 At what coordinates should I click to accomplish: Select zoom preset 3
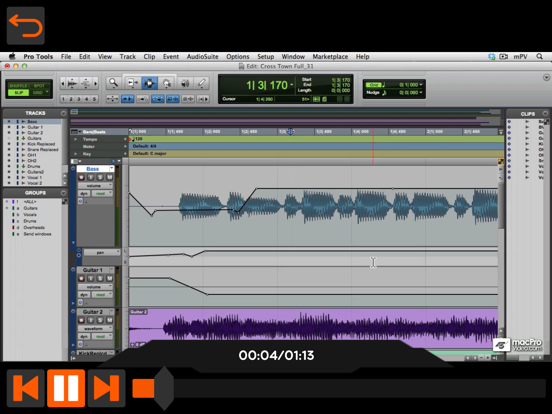click(79, 99)
